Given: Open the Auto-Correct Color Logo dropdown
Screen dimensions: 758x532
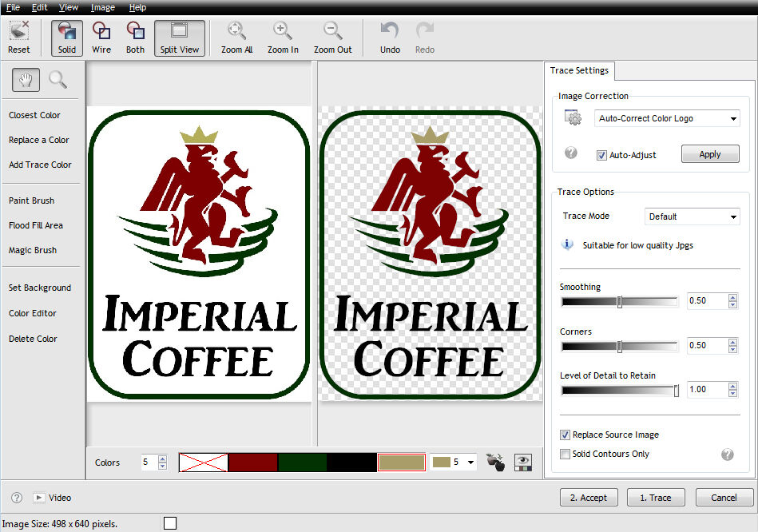Looking at the screenshot, I should (669, 119).
